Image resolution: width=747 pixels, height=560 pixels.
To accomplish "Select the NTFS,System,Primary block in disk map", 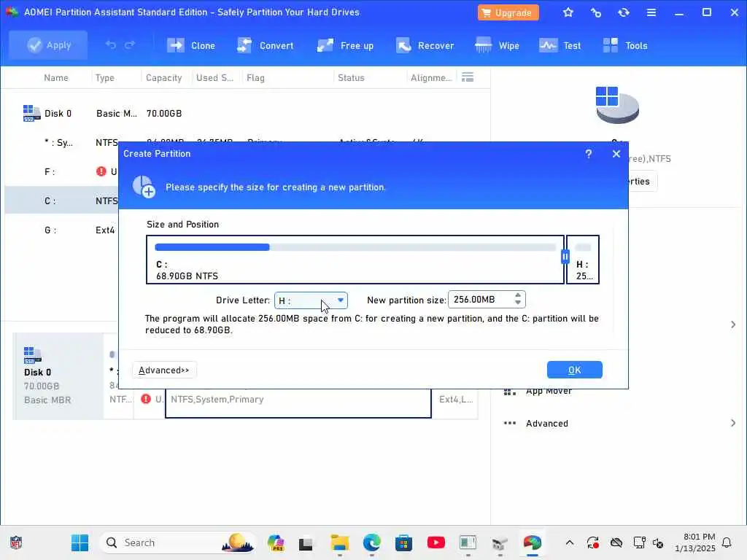I will click(298, 402).
